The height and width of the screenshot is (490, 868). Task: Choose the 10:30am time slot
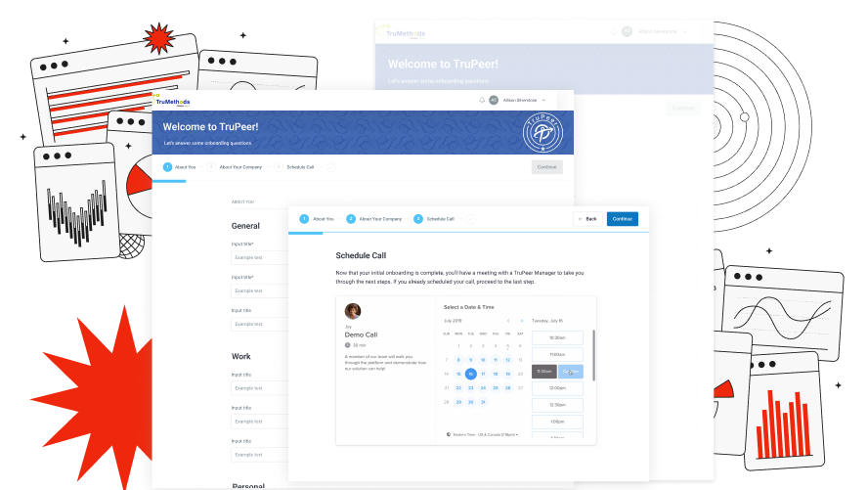(557, 337)
